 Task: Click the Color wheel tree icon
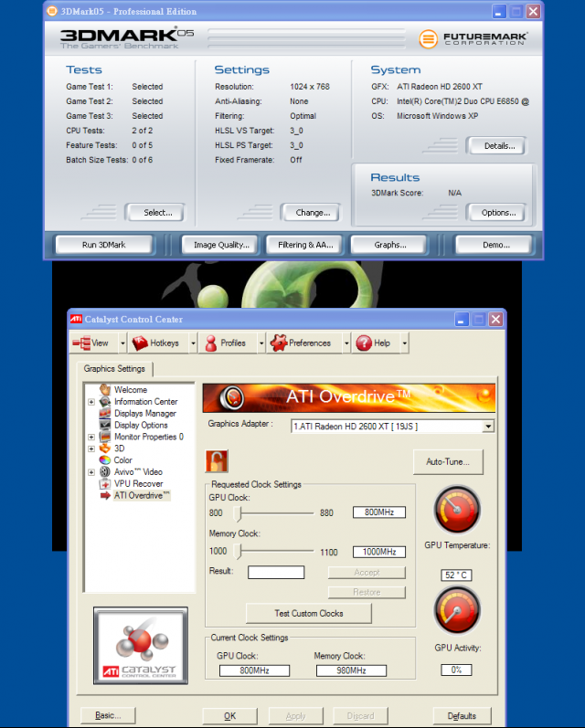point(105,459)
